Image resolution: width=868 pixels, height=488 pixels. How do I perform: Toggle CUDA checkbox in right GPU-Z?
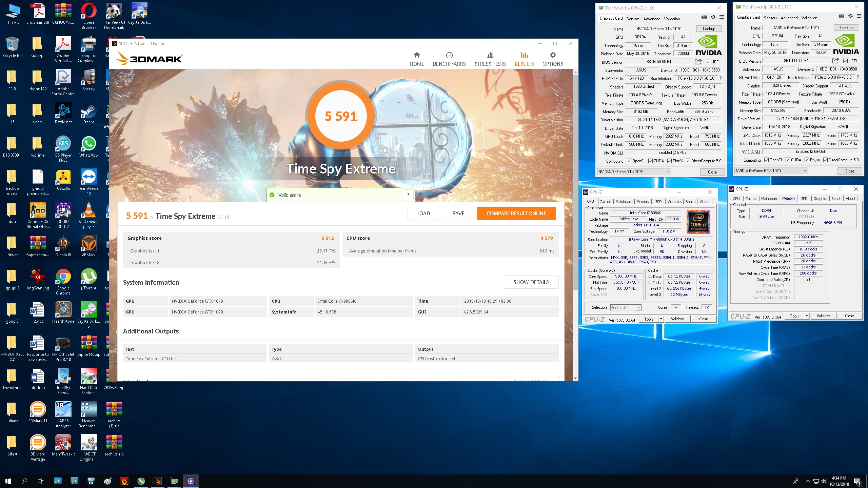(x=788, y=160)
